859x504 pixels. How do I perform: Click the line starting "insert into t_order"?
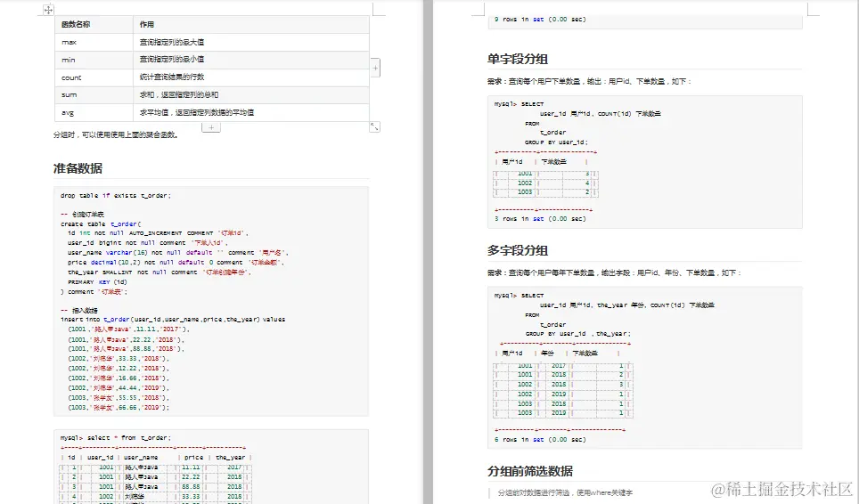tap(173, 320)
